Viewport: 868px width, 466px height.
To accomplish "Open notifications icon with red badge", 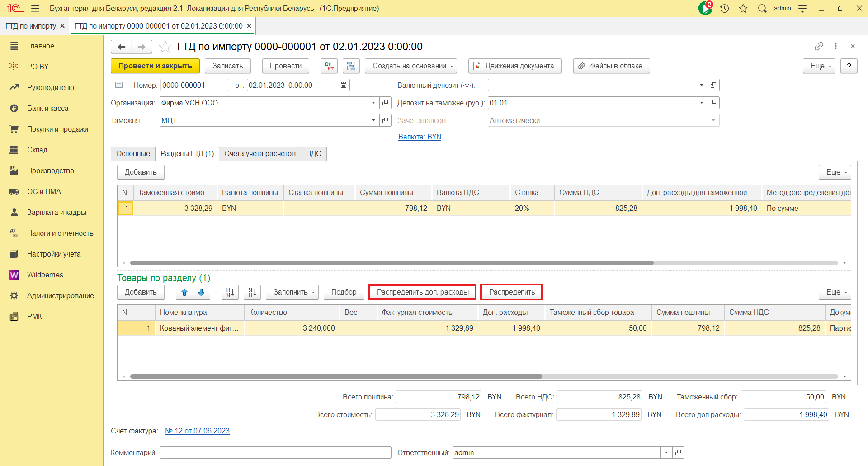I will [705, 8].
